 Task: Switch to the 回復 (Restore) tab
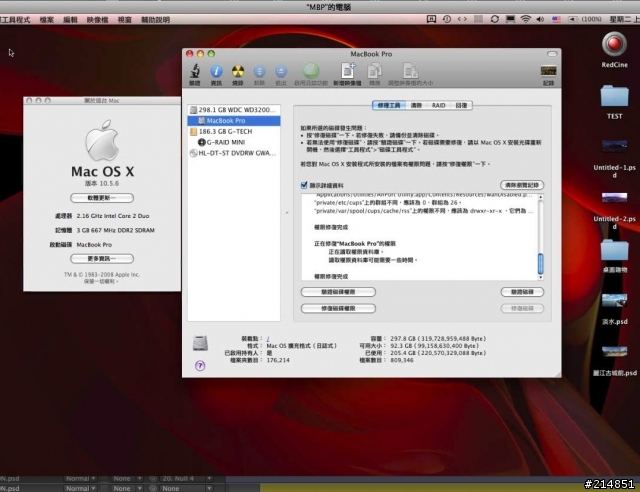tap(461, 105)
